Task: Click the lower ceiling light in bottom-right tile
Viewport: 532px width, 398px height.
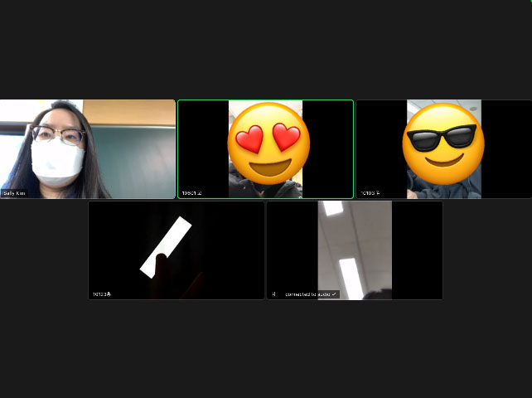Action: tap(349, 277)
